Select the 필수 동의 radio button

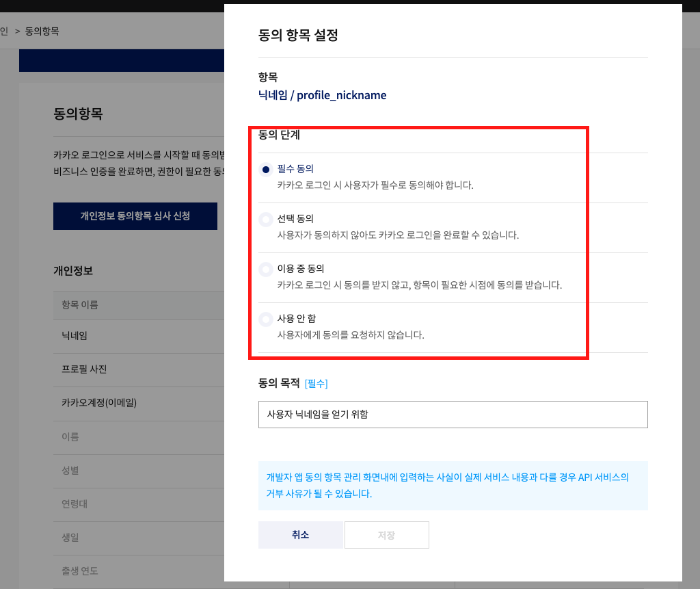click(266, 169)
